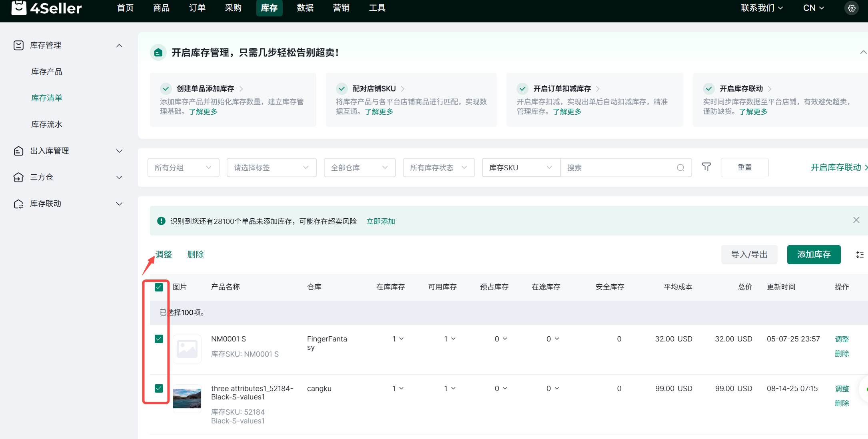Click the 库存联动 sidebar icon
The image size is (868, 439).
pos(18,204)
